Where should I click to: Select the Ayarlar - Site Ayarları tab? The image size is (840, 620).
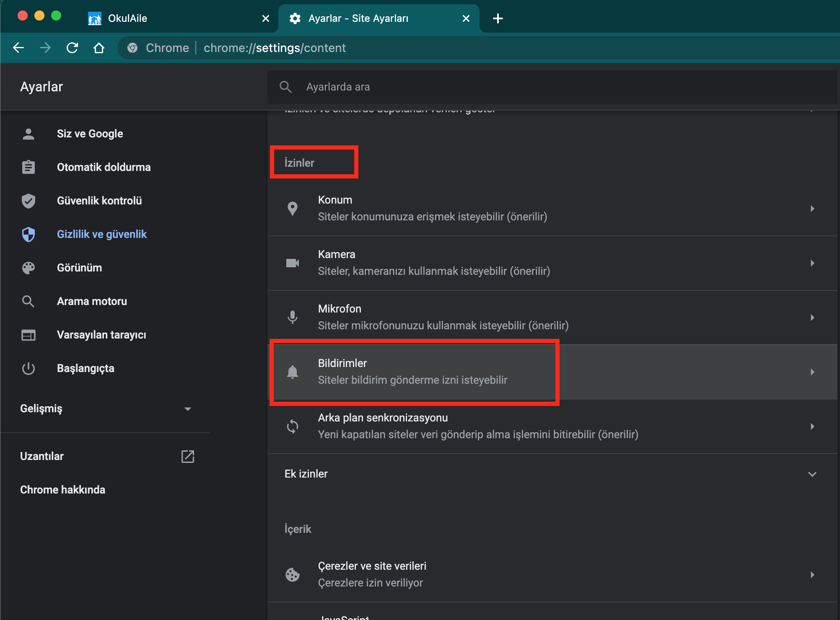(x=379, y=18)
